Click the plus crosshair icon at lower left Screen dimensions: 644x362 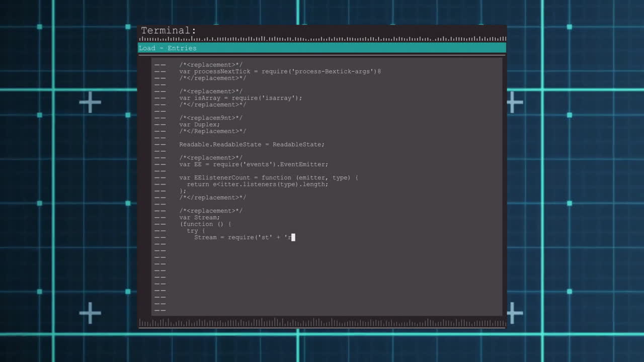point(90,313)
